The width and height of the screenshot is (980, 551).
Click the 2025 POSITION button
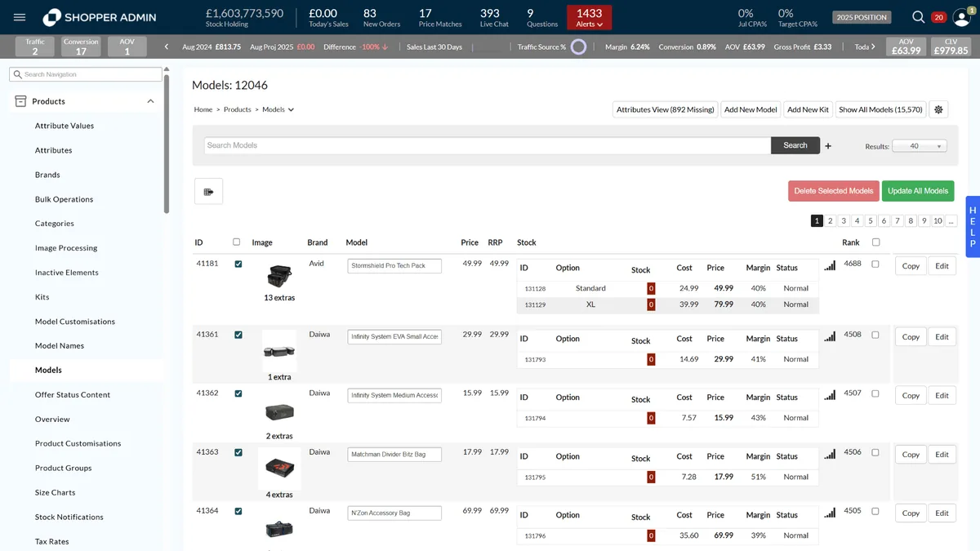point(862,17)
